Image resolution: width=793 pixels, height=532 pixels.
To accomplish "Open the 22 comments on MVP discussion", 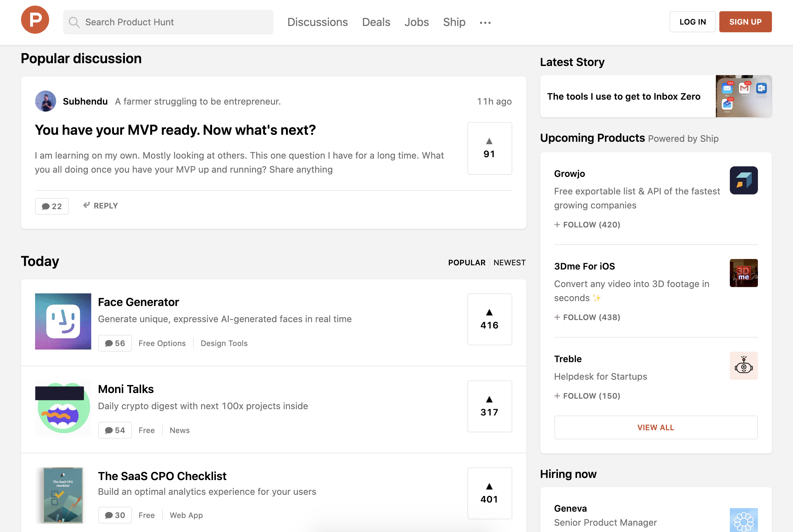I will click(52, 206).
